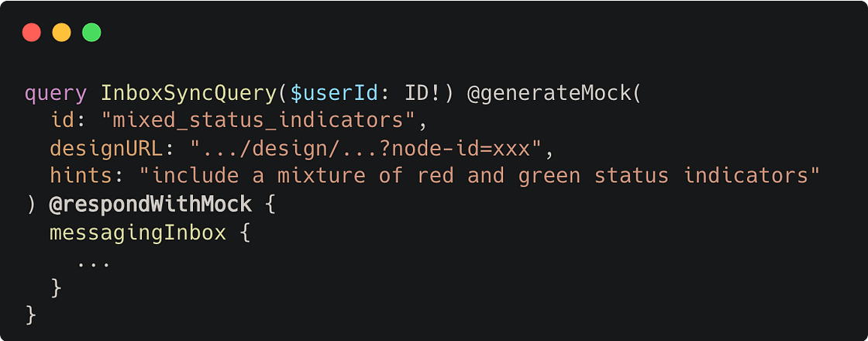Click the yellow minimize window dot
The image size is (868, 341).
61,33
